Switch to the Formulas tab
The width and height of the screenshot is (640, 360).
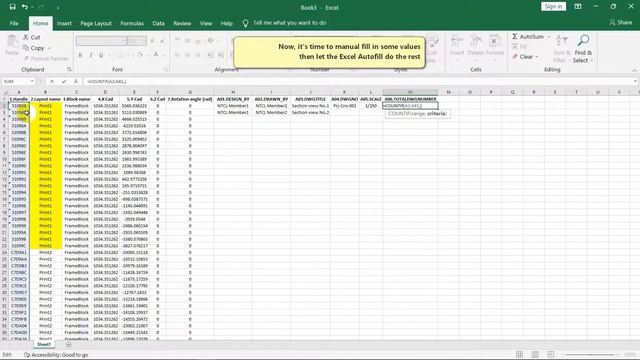[132, 23]
